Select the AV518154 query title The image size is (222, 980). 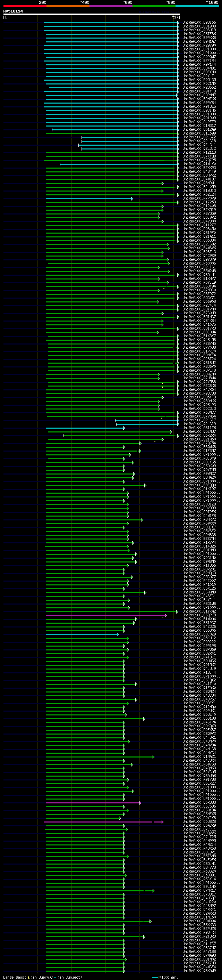pos(13,11)
